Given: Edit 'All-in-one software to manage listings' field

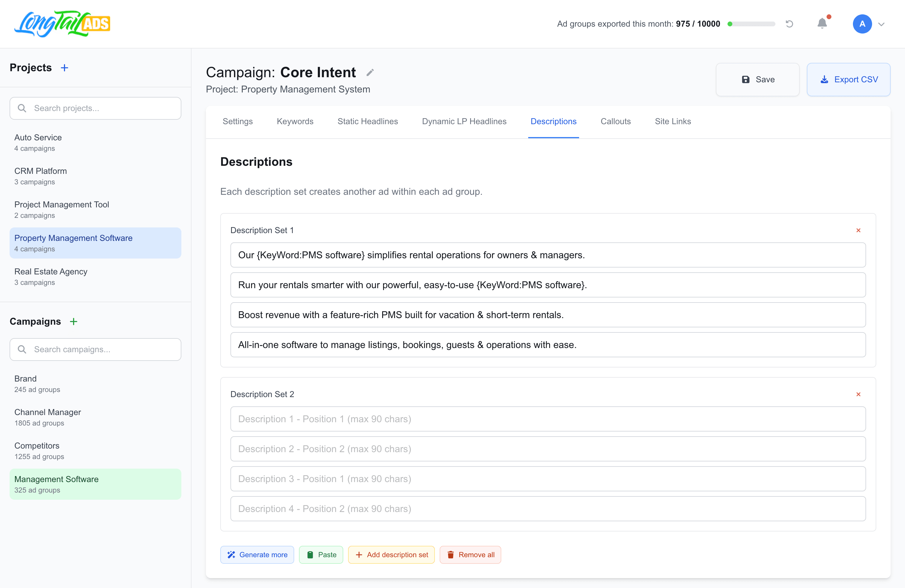Looking at the screenshot, I should pyautogui.click(x=548, y=345).
